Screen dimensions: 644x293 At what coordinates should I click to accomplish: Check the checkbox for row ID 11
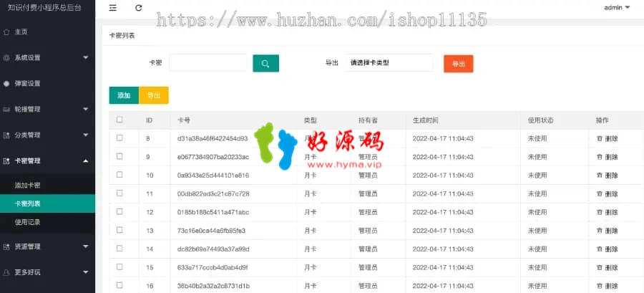pyautogui.click(x=119, y=193)
